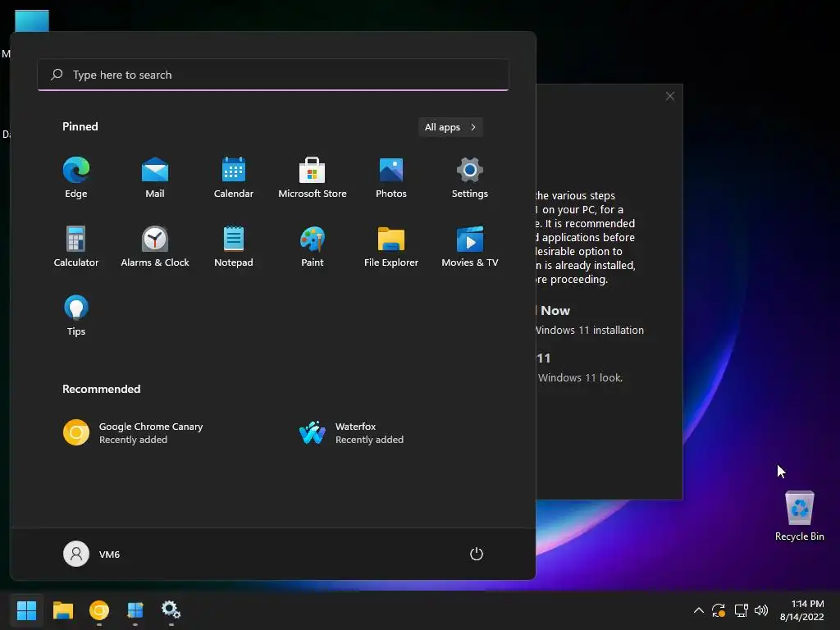Launch Movies & TV
This screenshot has height=630, width=840.
(x=470, y=246)
